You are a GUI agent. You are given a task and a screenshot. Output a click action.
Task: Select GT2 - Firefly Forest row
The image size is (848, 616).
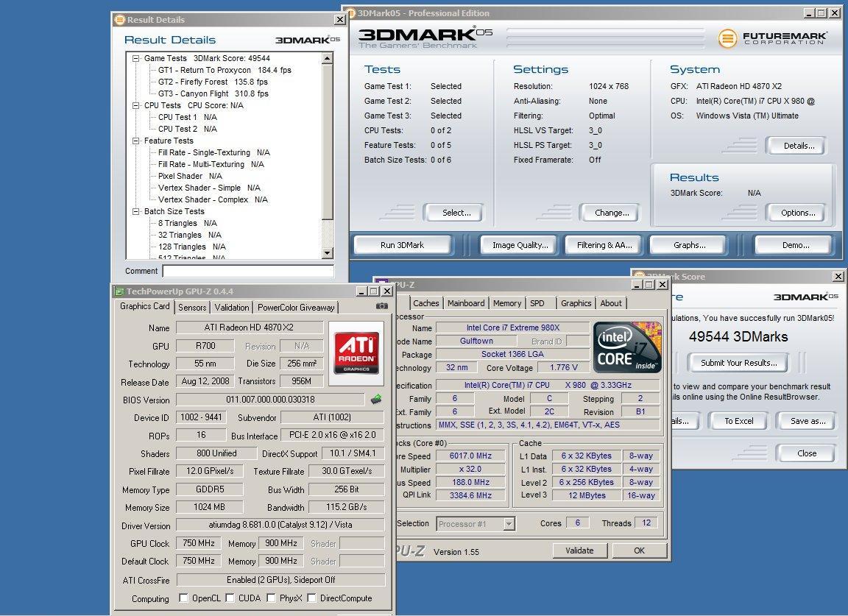click(x=213, y=82)
